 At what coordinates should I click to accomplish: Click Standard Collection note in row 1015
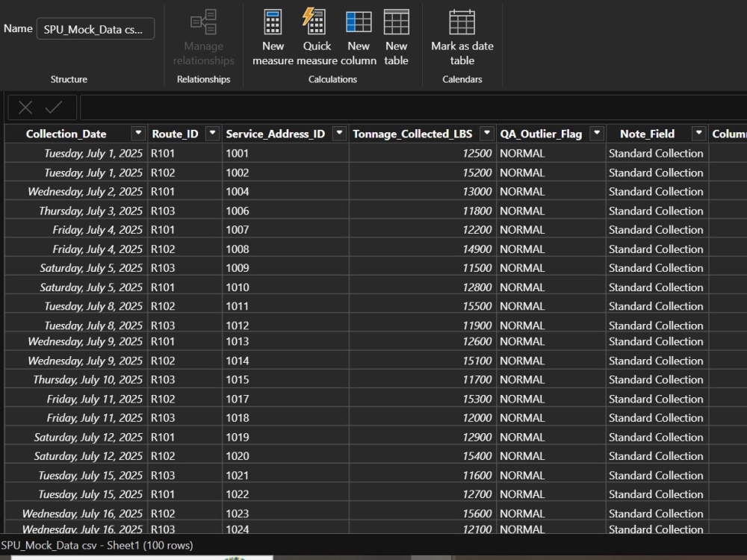click(656, 379)
